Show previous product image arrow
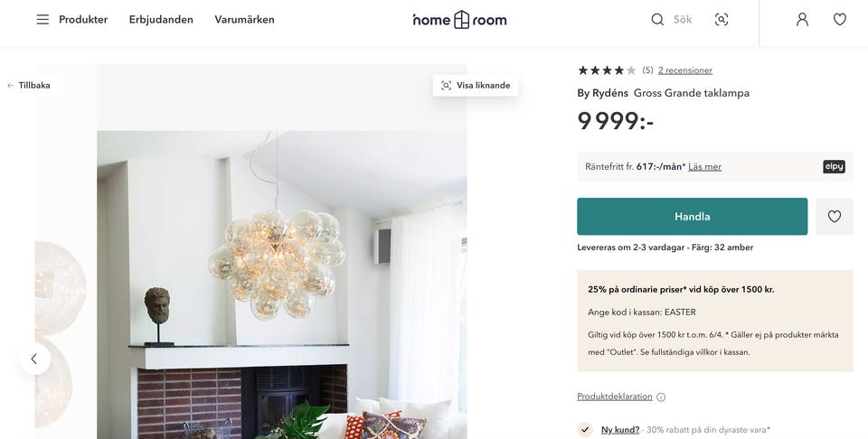This screenshot has height=439, width=868. (34, 359)
